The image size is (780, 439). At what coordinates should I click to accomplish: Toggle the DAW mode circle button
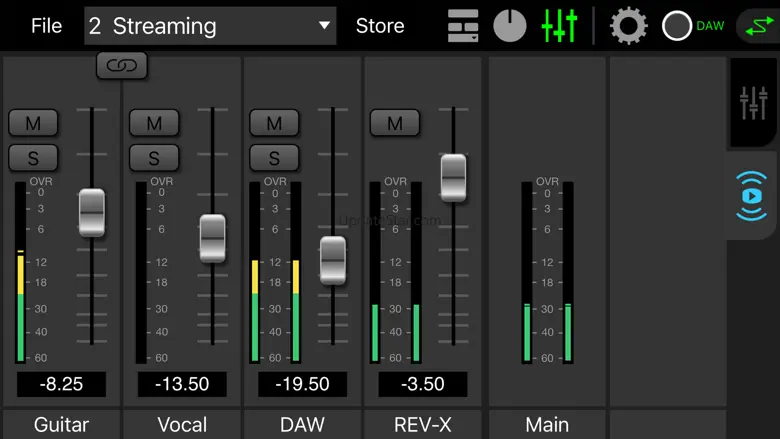(677, 26)
